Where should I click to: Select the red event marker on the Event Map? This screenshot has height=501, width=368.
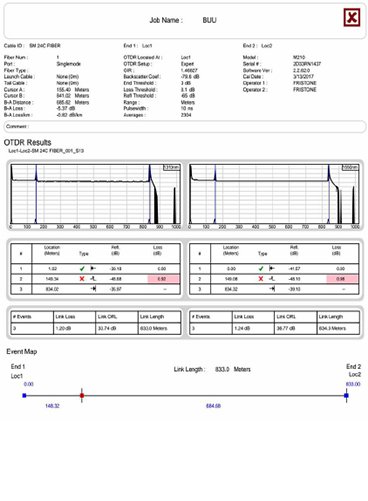(x=82, y=396)
